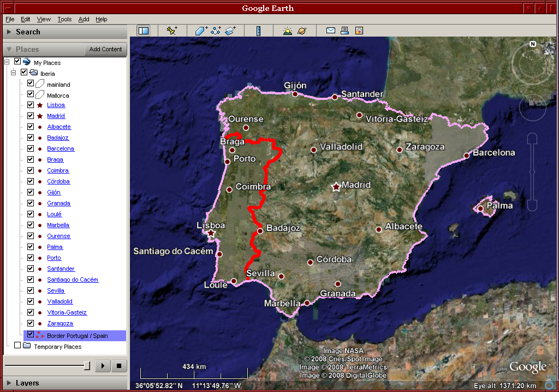
Task: Click the zoom slider on the map
Action: pos(532,172)
